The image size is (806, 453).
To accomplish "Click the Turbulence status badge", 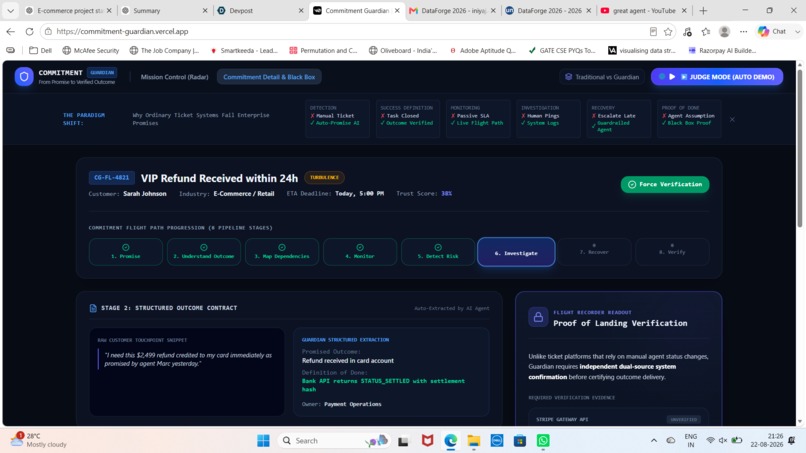I will pos(324,178).
